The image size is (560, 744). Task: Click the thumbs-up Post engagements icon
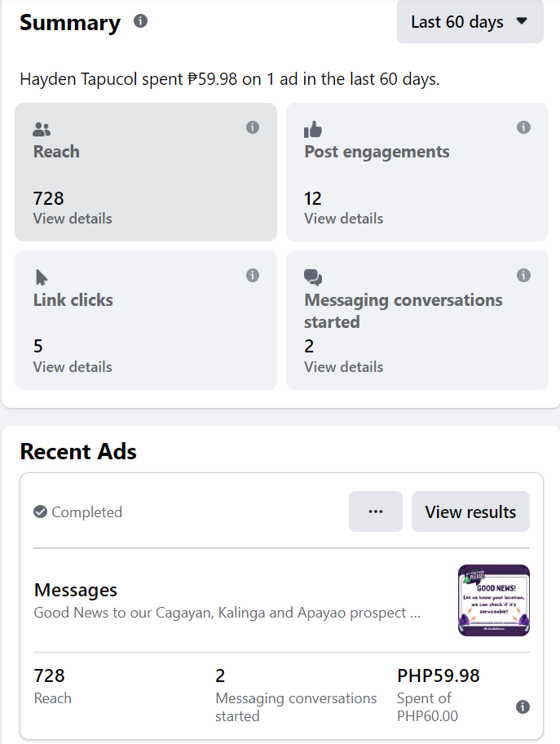[312, 129]
